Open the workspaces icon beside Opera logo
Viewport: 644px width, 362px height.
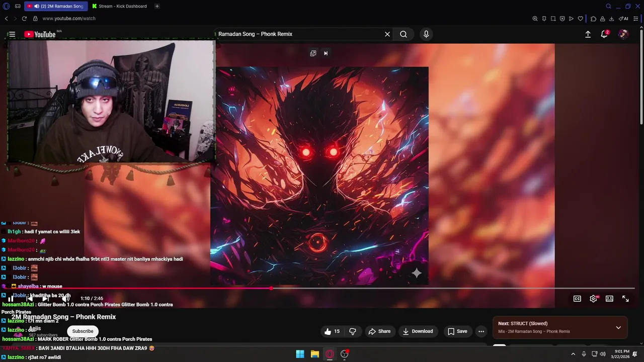(18, 6)
